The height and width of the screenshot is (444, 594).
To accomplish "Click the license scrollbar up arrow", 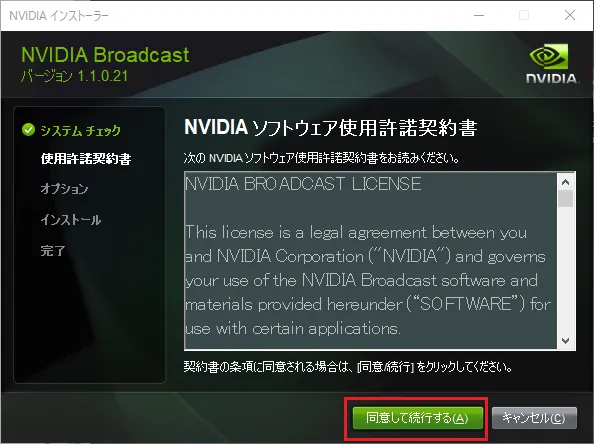I will [566, 182].
